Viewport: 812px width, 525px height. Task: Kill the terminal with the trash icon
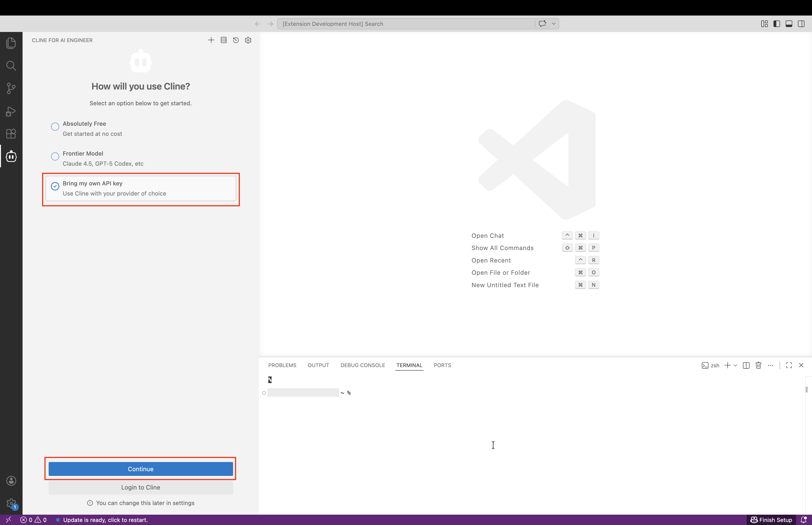coord(758,365)
